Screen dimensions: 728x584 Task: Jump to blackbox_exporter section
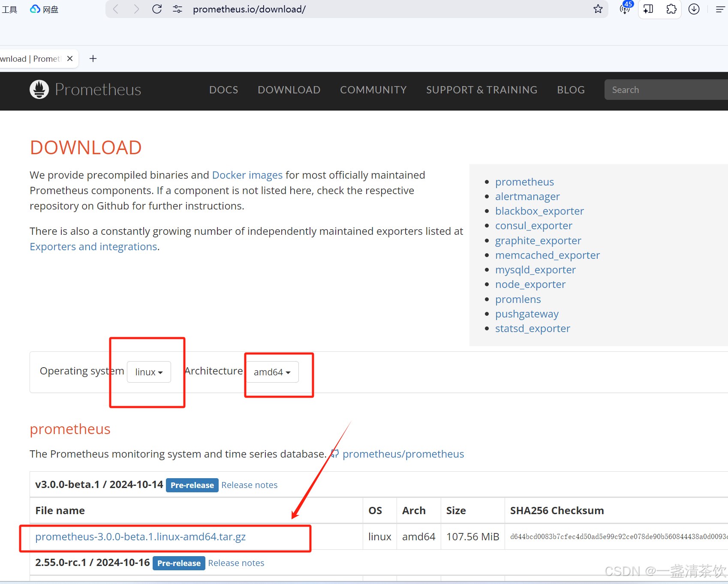[x=539, y=211]
